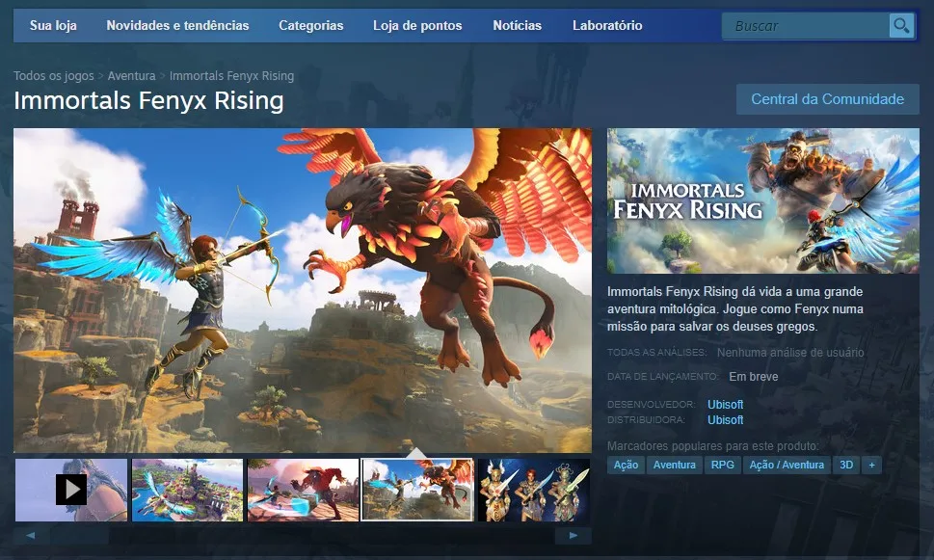Focus the Buscar search field

[x=806, y=26]
